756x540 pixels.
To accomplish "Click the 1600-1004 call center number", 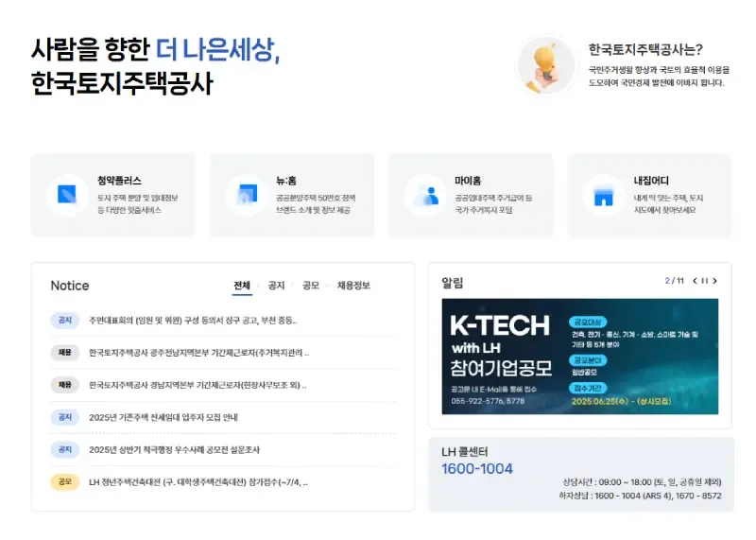I will point(477,468).
